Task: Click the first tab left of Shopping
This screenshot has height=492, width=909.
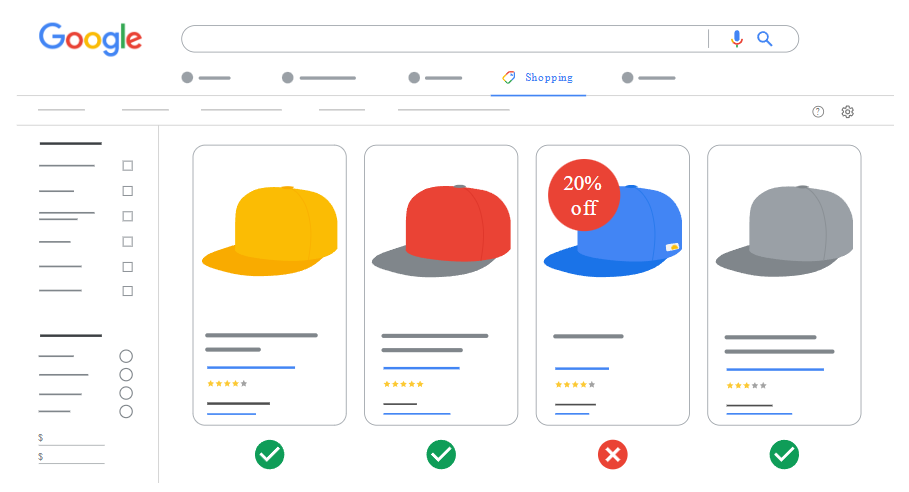Action: pyautogui.click(x=435, y=78)
